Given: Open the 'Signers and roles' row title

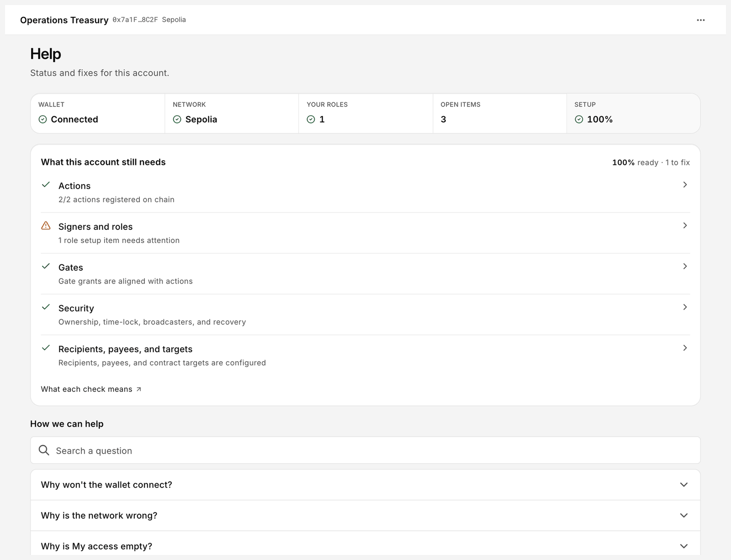Looking at the screenshot, I should tap(95, 227).
